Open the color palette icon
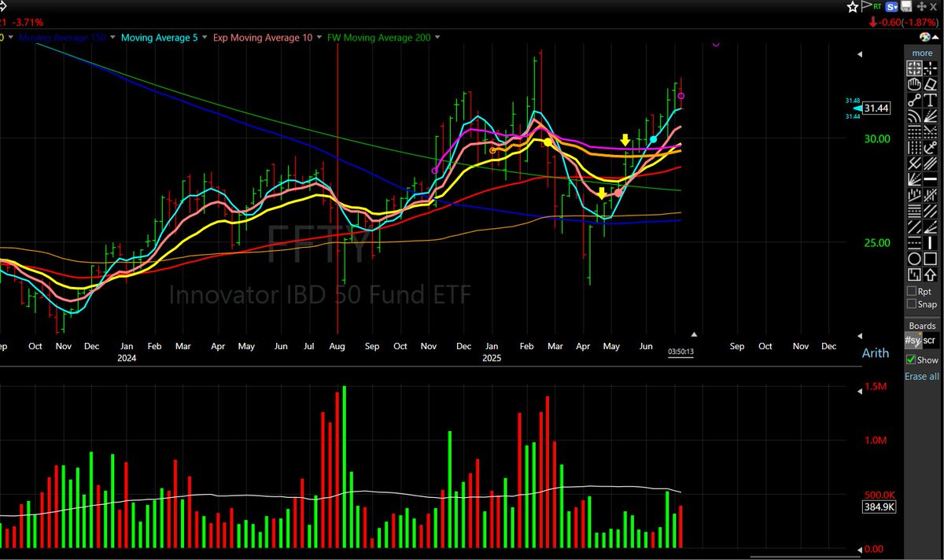 click(x=925, y=38)
